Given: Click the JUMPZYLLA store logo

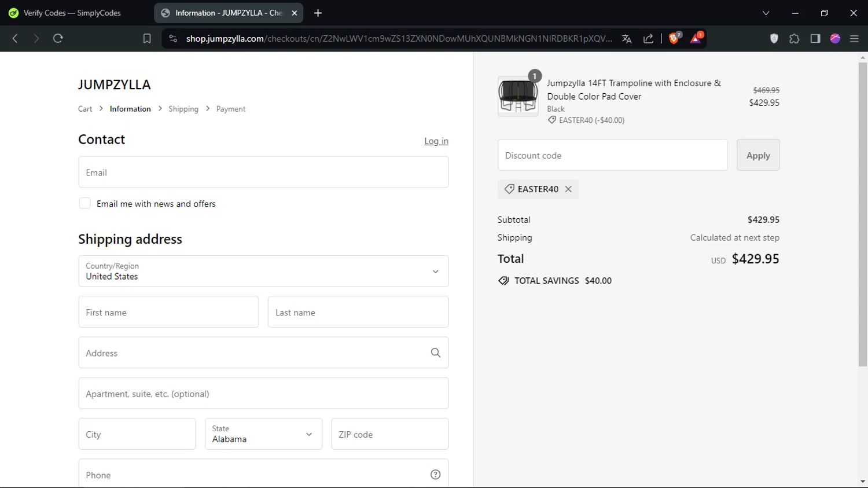Looking at the screenshot, I should pyautogui.click(x=115, y=85).
